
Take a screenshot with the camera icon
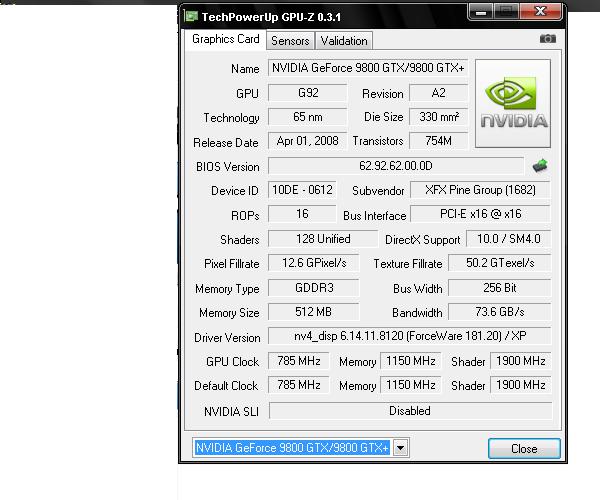pos(548,39)
